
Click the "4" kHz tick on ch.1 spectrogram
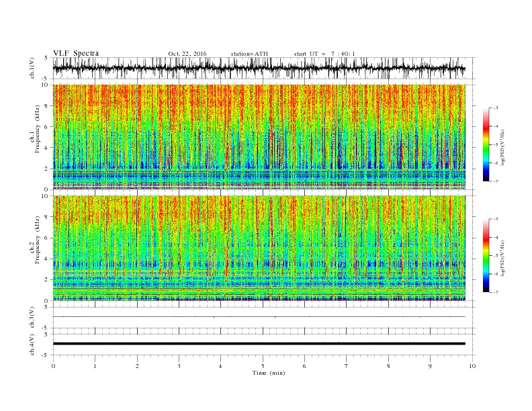tap(46, 148)
